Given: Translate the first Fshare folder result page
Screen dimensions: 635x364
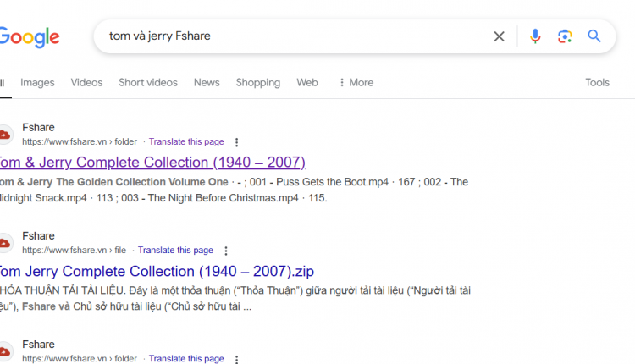Looking at the screenshot, I should (186, 141).
